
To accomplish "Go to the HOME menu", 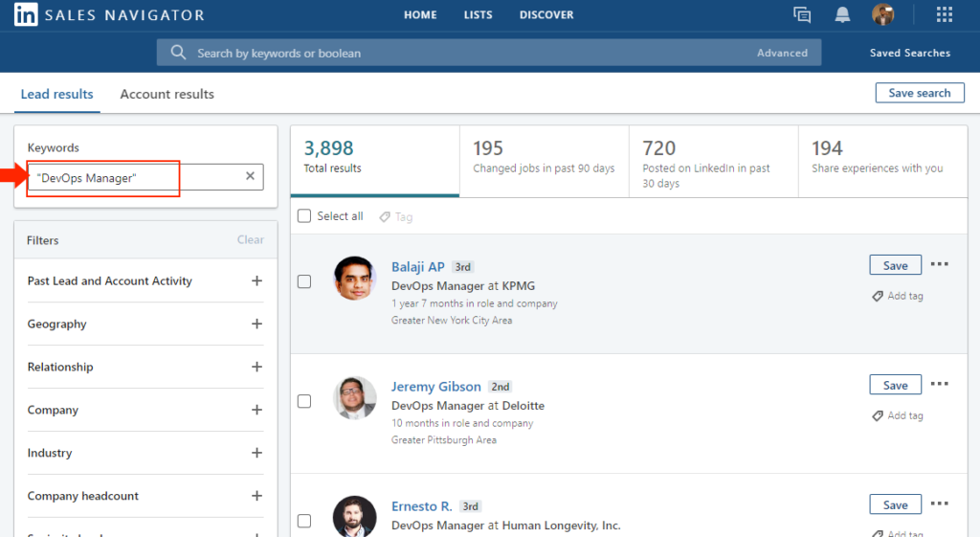I will coord(420,14).
